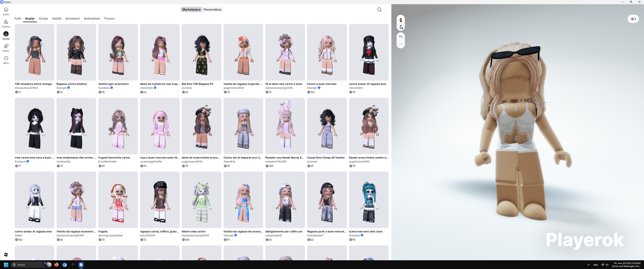This screenshot has height=269, width=644.
Task: Switch to the Marketplace view
Action: click(192, 10)
